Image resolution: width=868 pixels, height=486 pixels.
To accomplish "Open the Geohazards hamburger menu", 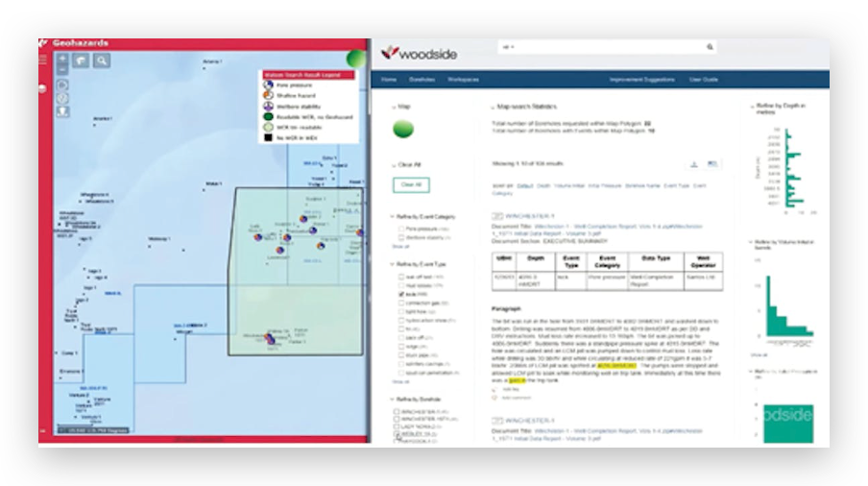I will coord(42,60).
